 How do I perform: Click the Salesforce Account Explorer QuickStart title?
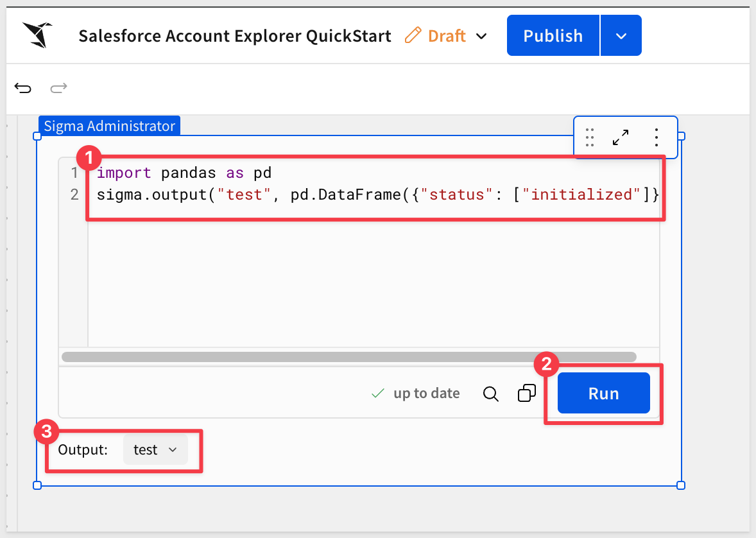(234, 36)
